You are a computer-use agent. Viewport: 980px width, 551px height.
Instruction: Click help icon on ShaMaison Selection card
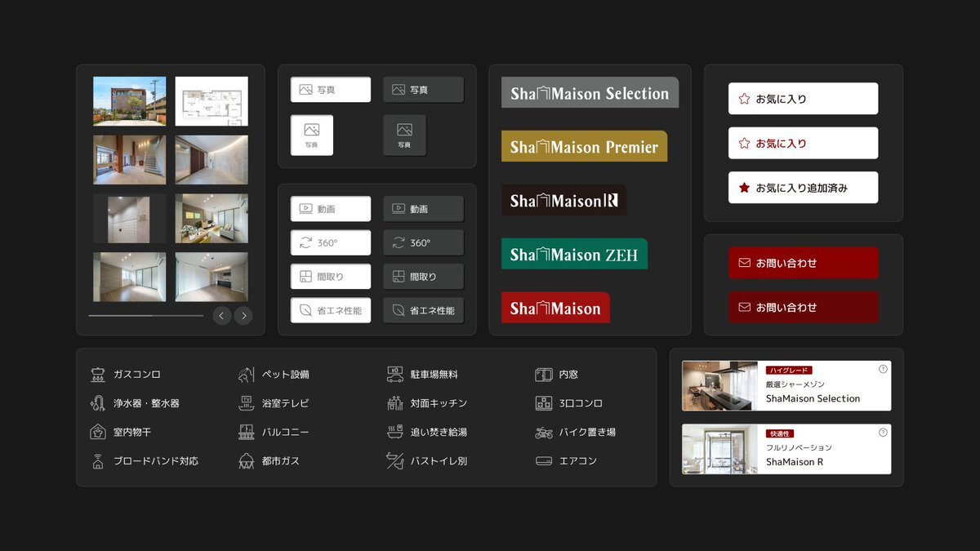click(883, 369)
